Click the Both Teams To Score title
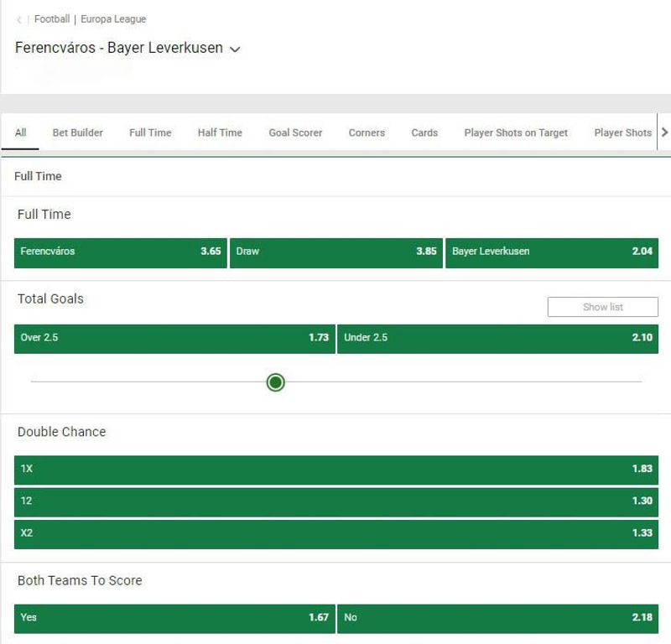Viewport: 671px width, 644px height. tap(80, 580)
